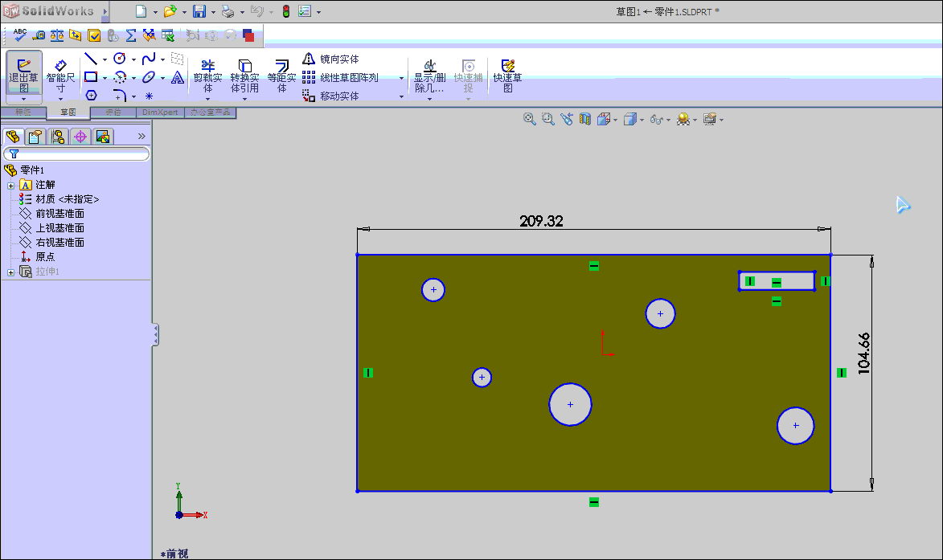Select the Point sketch tool

pos(149,96)
